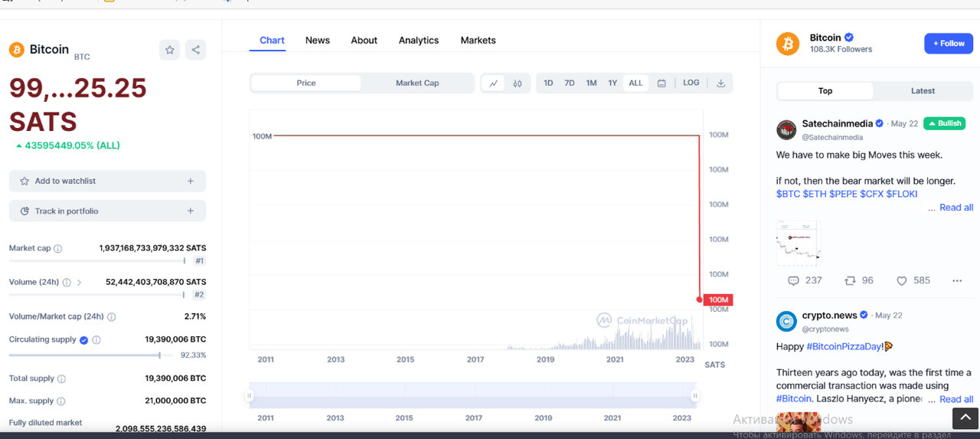Open chart thumbnail in Satechainmedia post
The height and width of the screenshot is (439, 980).
799,244
